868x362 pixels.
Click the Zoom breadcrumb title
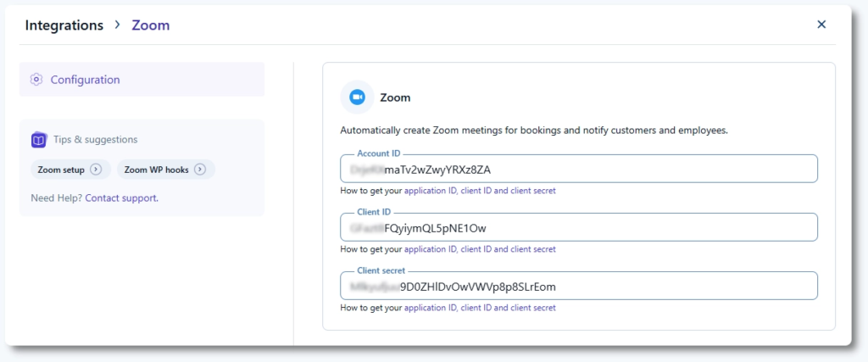coord(151,25)
